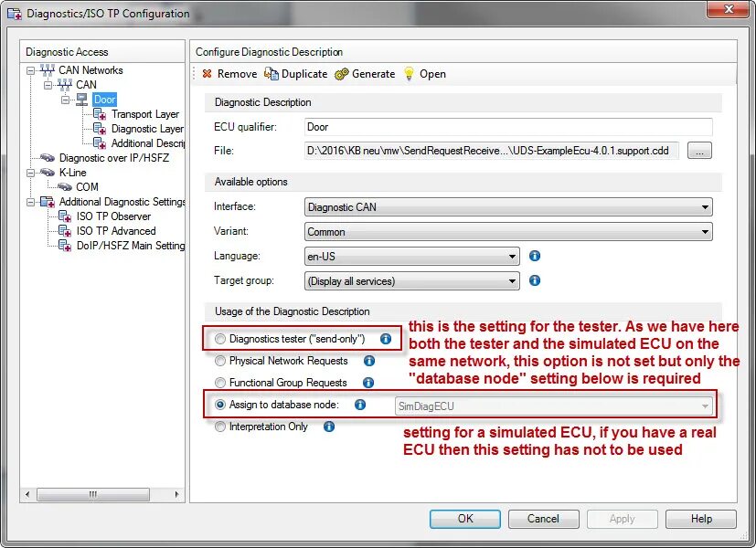Collapse Additional Diagnostic Settings tree node

[x=30, y=202]
